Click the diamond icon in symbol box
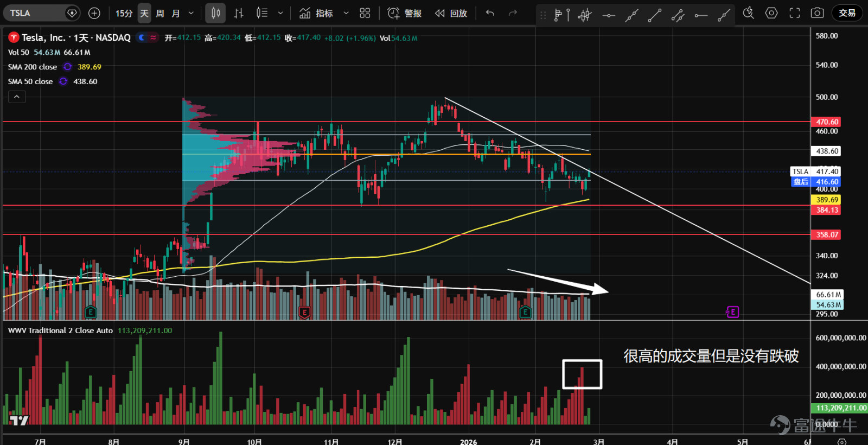Screen dimensions: 868x445 (72, 13)
